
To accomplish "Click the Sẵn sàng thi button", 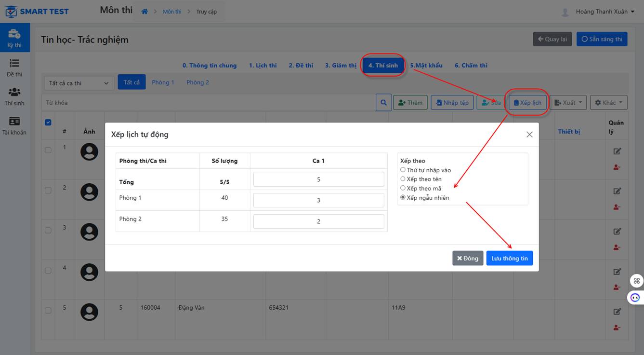I will (x=602, y=39).
